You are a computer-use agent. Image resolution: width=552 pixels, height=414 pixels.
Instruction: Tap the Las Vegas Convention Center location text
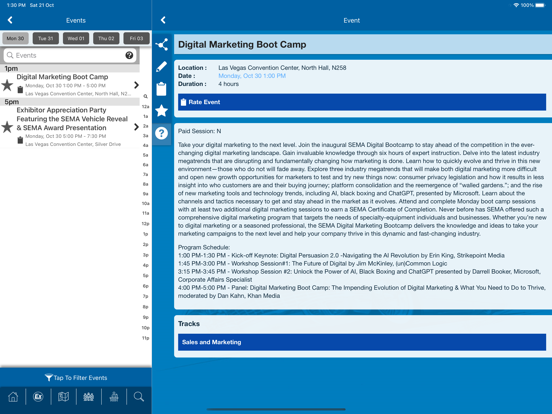tap(282, 68)
